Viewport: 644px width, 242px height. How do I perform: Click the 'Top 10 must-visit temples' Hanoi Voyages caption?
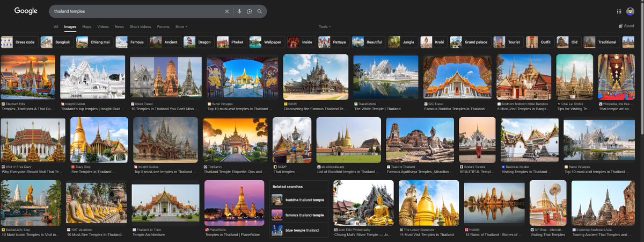click(239, 109)
